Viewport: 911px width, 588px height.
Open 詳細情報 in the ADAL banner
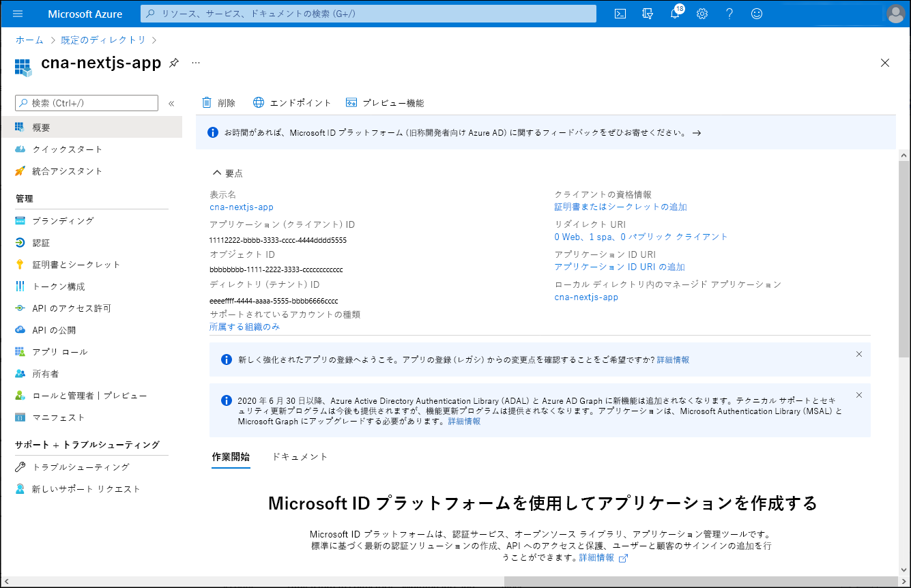pyautogui.click(x=464, y=422)
